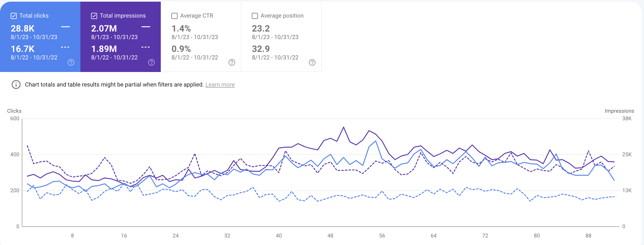Image resolution: width=644 pixels, height=245 pixels.
Task: Click the highest peak of the impressions line
Action: (x=343, y=127)
